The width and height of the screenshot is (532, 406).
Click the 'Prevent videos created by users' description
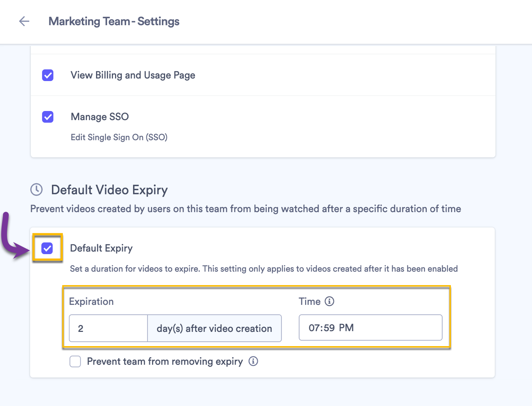pyautogui.click(x=246, y=209)
